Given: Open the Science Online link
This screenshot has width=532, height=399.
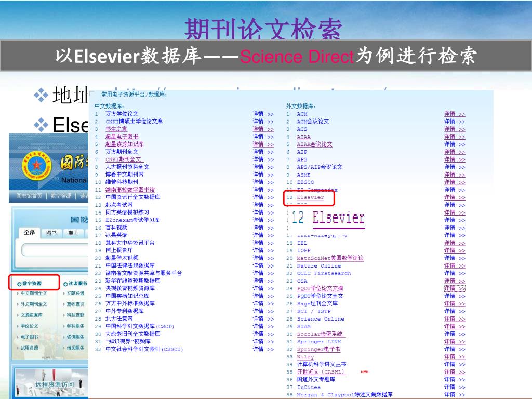Looking at the screenshot, I should click(321, 319).
